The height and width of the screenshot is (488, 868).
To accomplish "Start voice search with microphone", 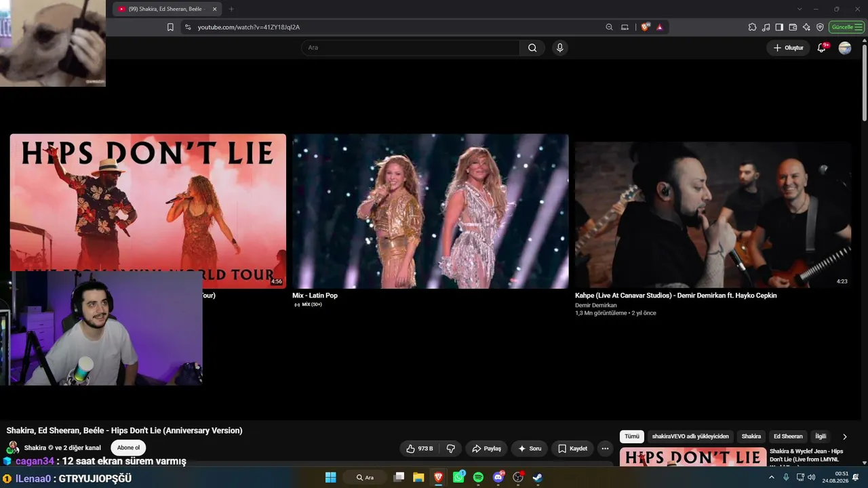I will [x=559, y=47].
